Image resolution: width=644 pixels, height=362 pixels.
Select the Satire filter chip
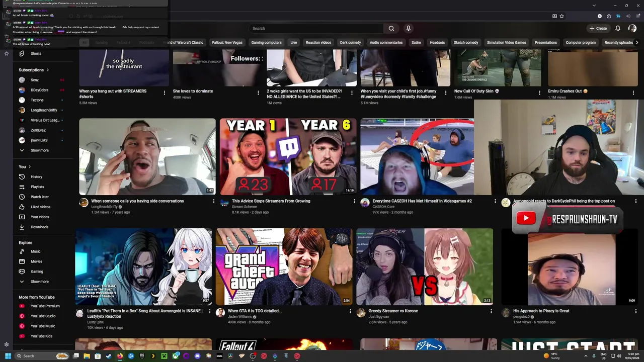[416, 42]
